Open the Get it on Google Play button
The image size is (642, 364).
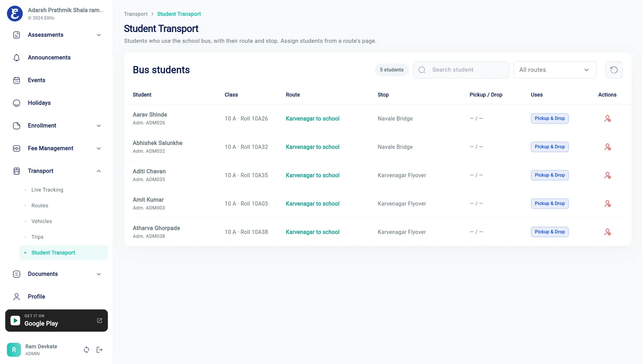pyautogui.click(x=57, y=321)
